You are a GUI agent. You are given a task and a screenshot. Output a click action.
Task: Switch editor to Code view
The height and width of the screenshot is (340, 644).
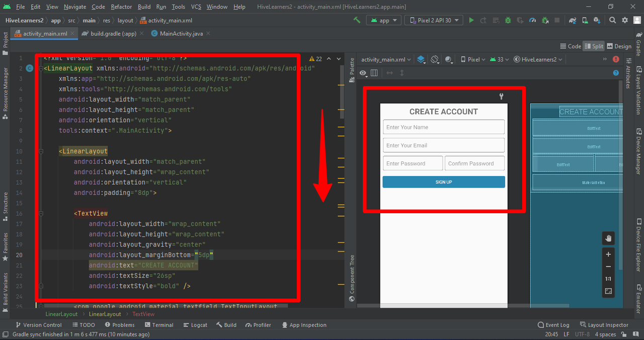[x=570, y=46]
